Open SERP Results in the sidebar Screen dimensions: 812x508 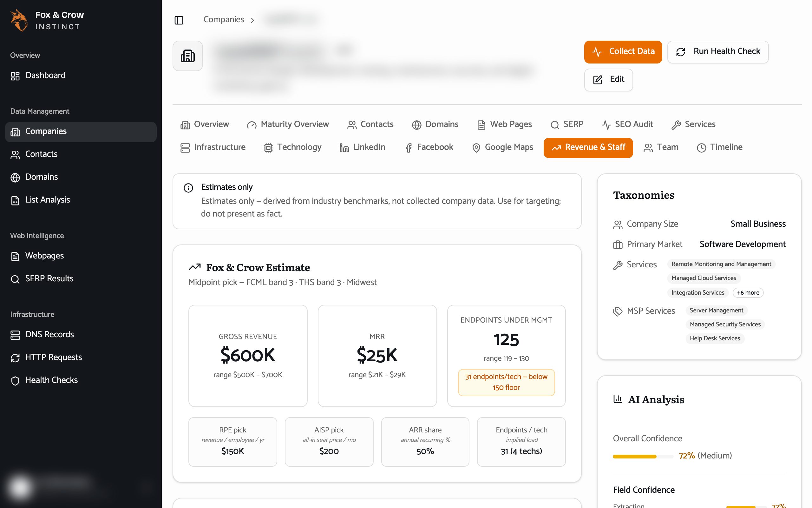tap(81, 278)
